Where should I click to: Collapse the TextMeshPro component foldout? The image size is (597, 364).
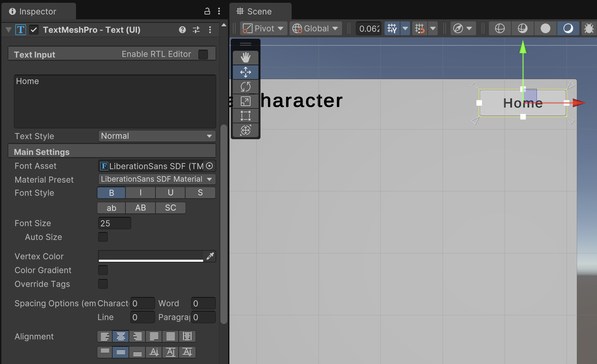[x=9, y=30]
